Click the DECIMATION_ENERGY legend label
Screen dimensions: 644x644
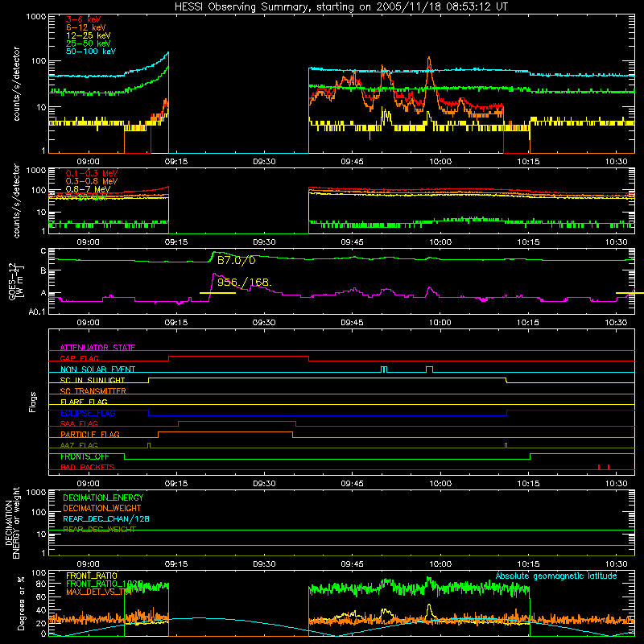[x=103, y=497]
